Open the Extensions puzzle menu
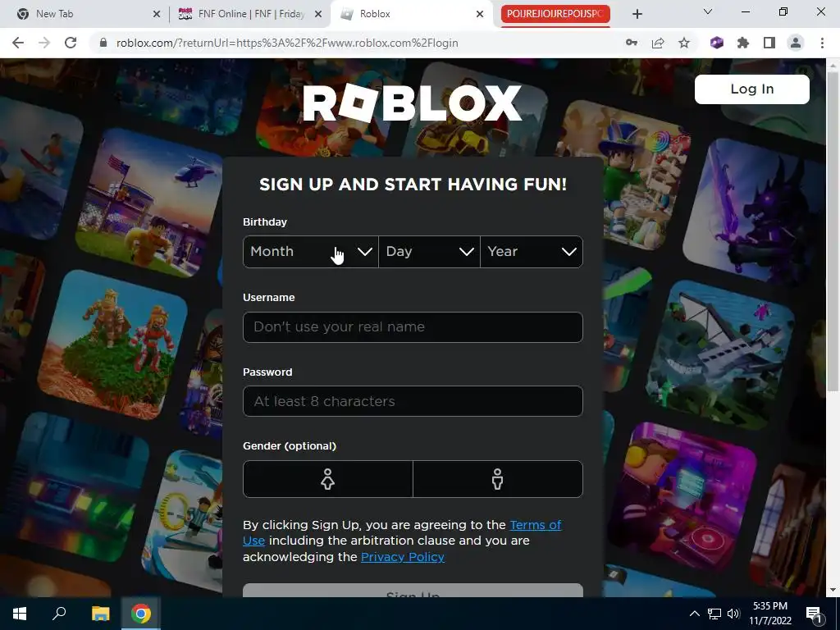This screenshot has width=840, height=630. click(x=743, y=43)
